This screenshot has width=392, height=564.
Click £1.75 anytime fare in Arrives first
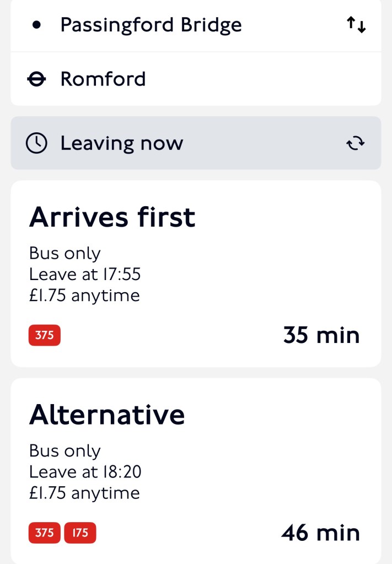84,296
